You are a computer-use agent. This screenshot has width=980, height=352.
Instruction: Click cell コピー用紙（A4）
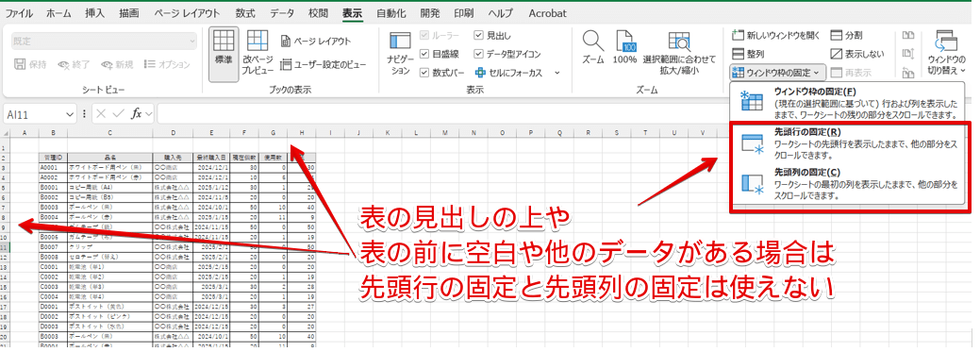click(109, 187)
